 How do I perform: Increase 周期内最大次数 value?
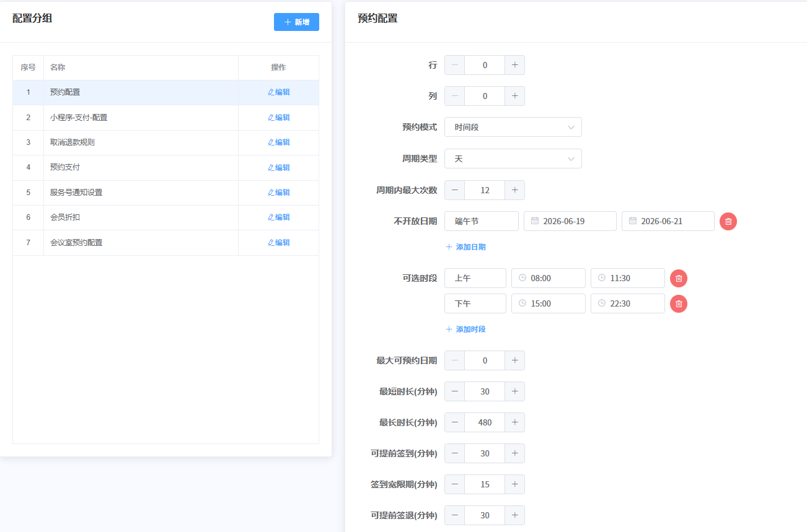[x=515, y=190]
